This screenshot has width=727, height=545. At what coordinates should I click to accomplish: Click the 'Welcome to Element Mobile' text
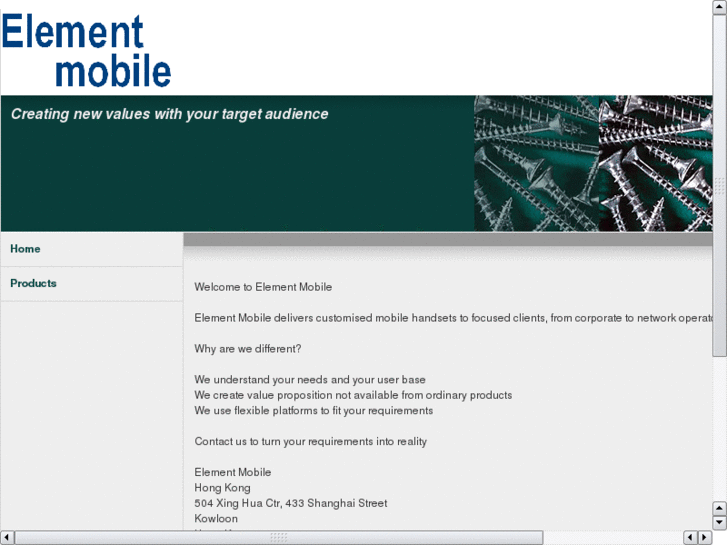[x=263, y=287]
